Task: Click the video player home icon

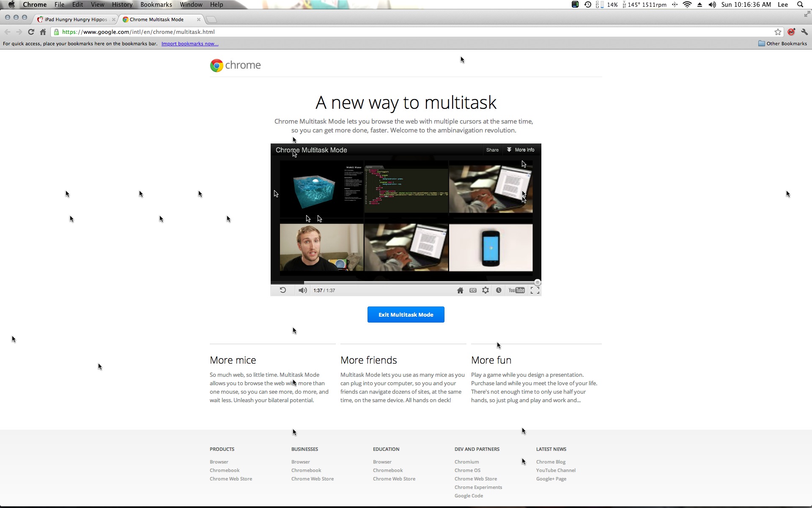Action: point(460,290)
